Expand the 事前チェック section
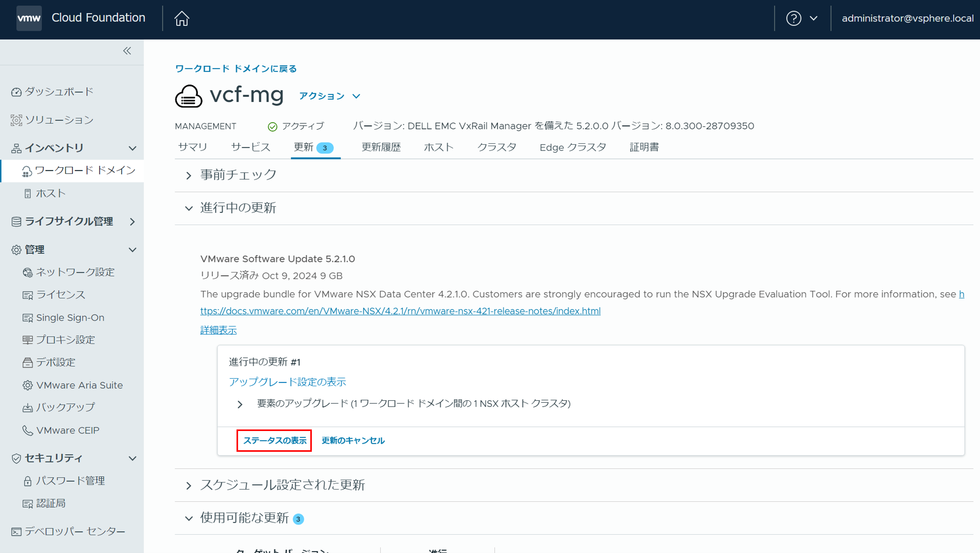Image resolution: width=980 pixels, height=553 pixels. (x=189, y=175)
